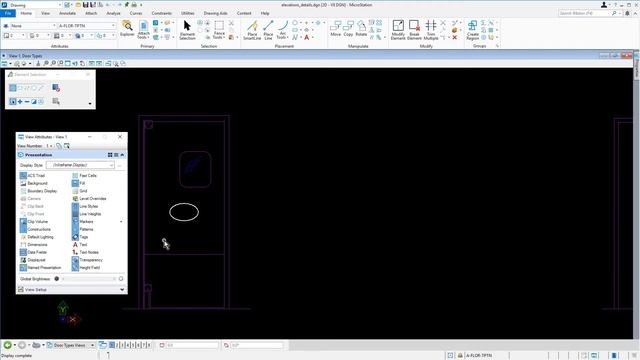This screenshot has width=640, height=360.
Task: Switch to the Analyze ribbon tab
Action: pos(113,13)
